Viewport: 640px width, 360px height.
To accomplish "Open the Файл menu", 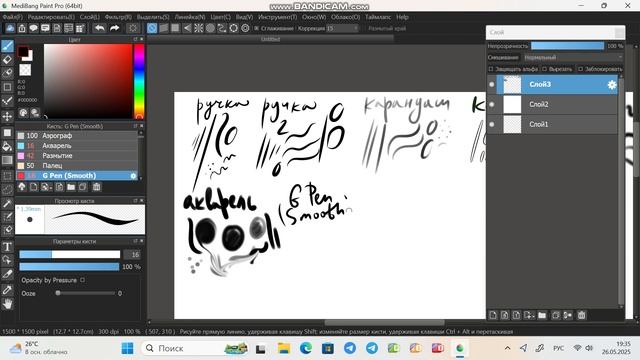I will pyautogui.click(x=13, y=17).
